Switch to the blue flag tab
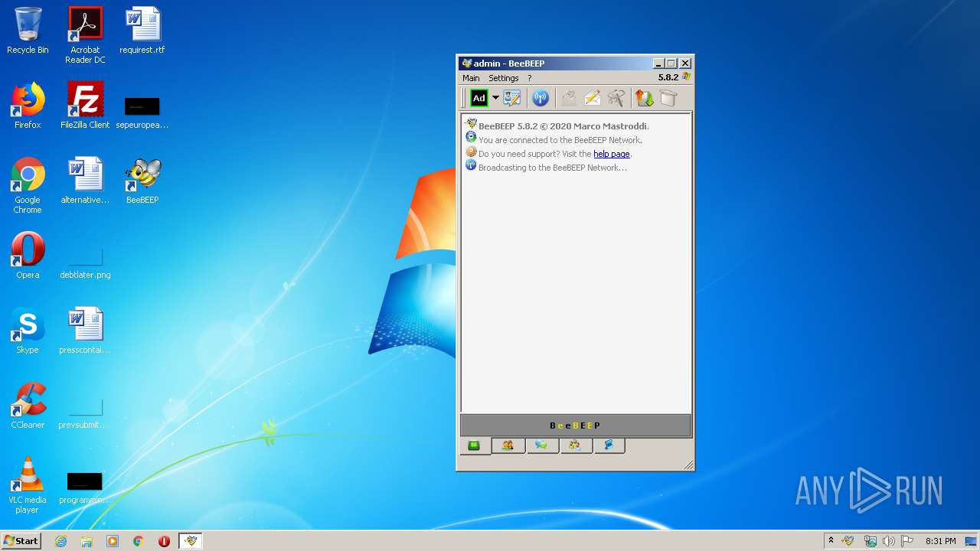Viewport: 980px width, 551px height. 609,445
